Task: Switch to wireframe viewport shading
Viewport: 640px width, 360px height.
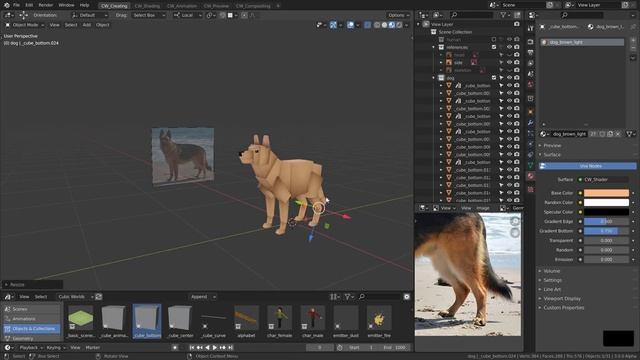Action: [x=377, y=25]
